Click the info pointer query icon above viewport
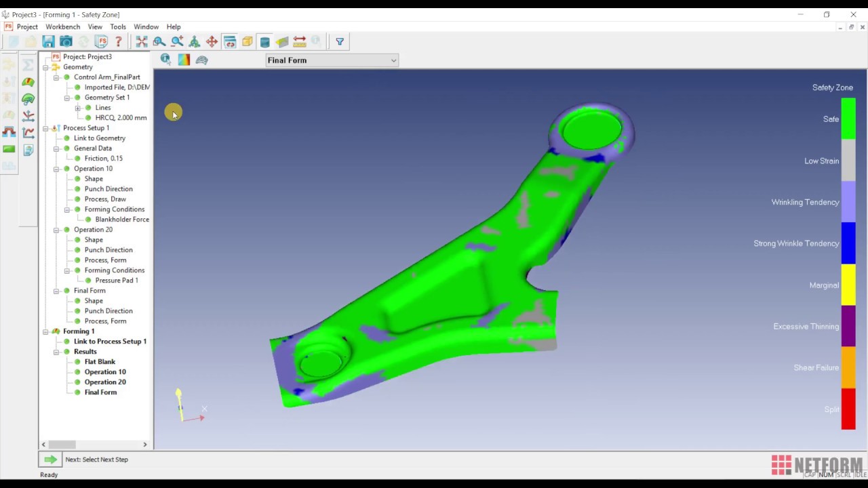This screenshot has height=488, width=868. pyautogui.click(x=165, y=60)
